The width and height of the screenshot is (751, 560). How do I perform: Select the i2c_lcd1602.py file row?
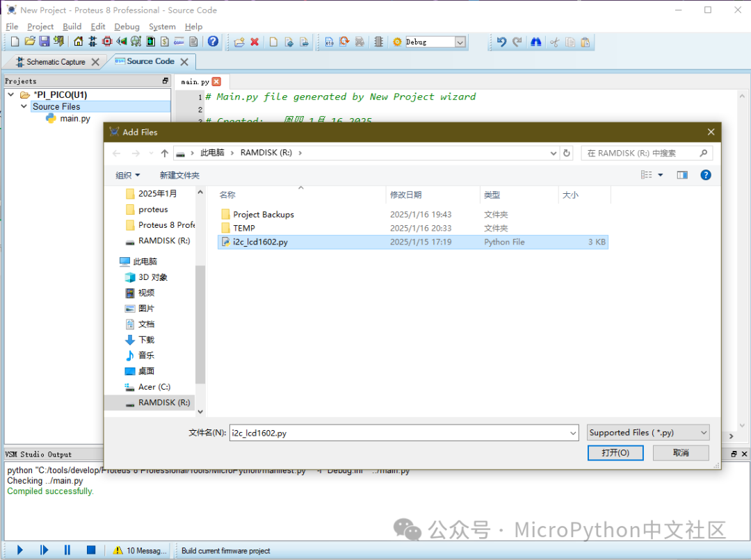click(413, 242)
